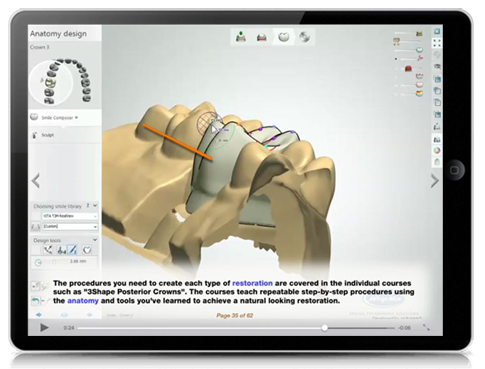Viewport: 485px width, 369px height.
Task: Open the crown anatomy design step icon
Action: 284,37
